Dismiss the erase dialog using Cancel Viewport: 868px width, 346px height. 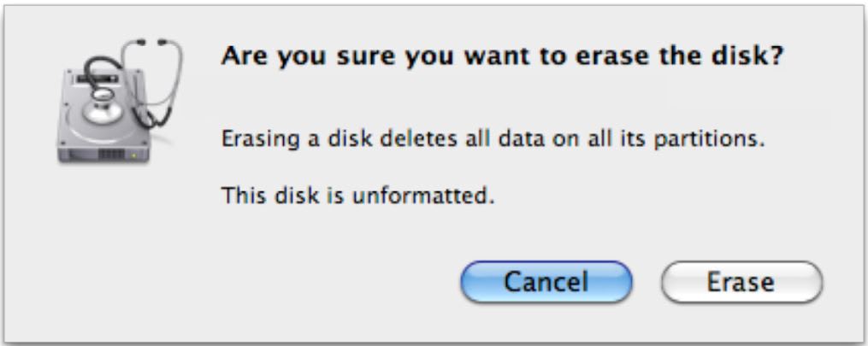click(x=546, y=282)
